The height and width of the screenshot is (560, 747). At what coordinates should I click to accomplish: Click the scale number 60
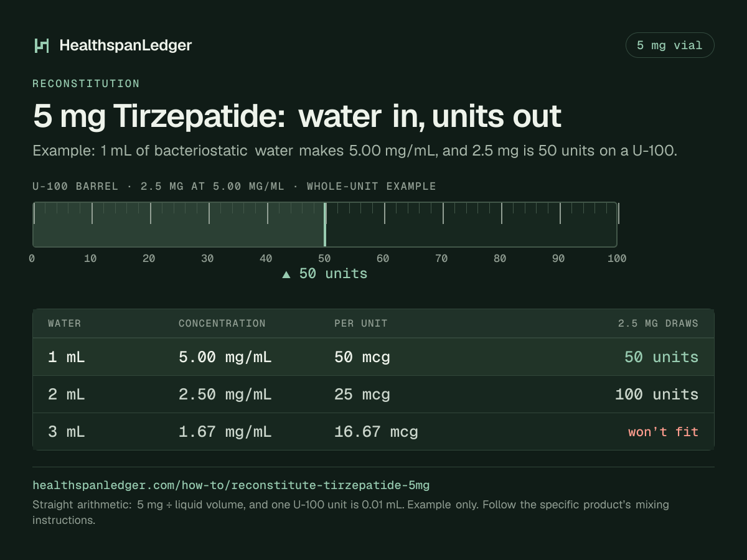tap(383, 259)
